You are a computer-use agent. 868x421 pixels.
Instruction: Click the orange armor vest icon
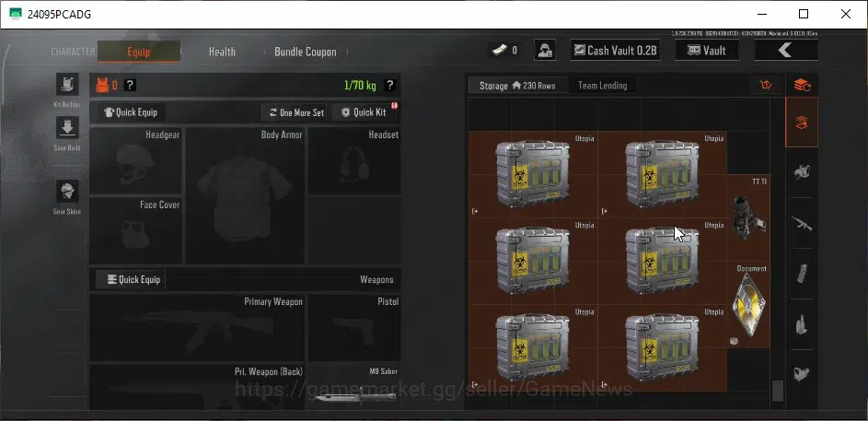click(102, 85)
